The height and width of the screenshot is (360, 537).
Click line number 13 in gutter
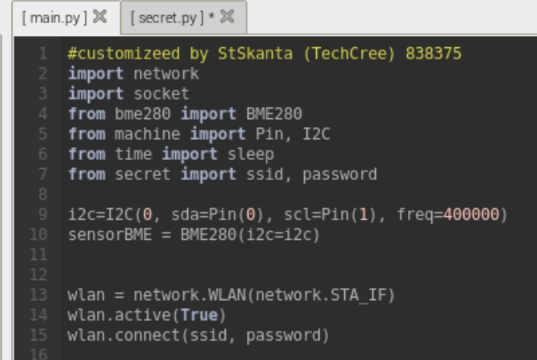[x=39, y=295]
